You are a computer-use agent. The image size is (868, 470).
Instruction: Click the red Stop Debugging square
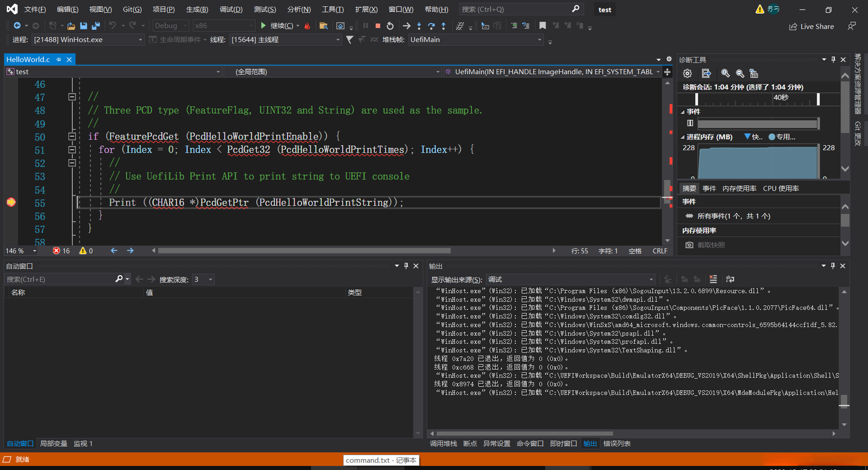pos(378,26)
